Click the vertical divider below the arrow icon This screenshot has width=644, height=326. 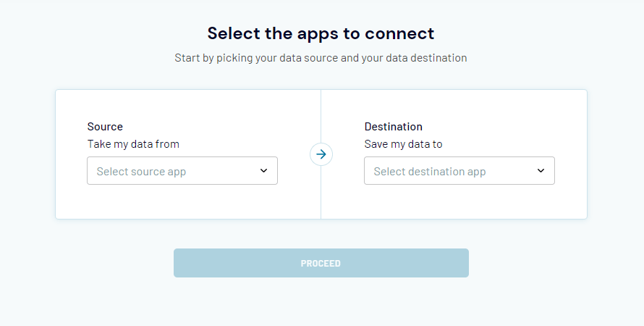pyautogui.click(x=321, y=193)
